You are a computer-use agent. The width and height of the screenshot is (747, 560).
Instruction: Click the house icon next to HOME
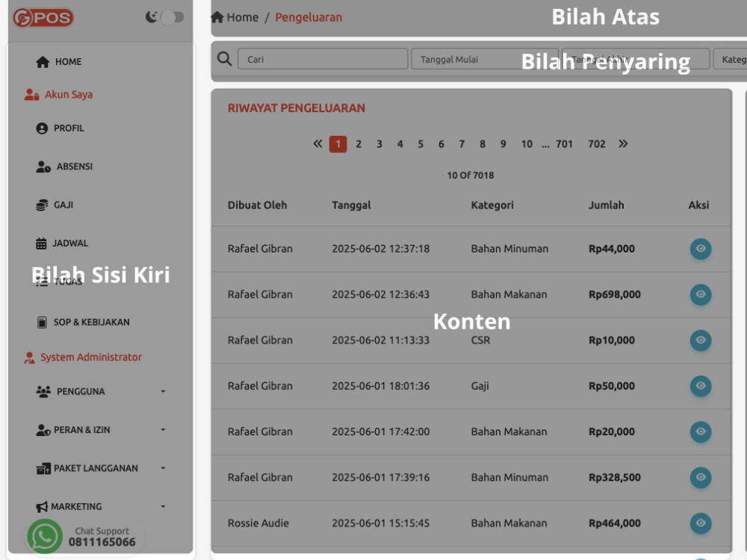point(43,62)
